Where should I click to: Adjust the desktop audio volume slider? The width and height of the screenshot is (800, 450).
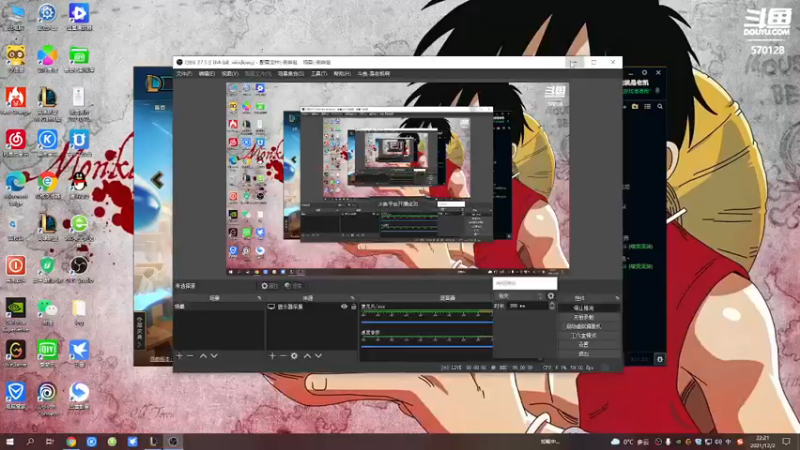[427, 346]
